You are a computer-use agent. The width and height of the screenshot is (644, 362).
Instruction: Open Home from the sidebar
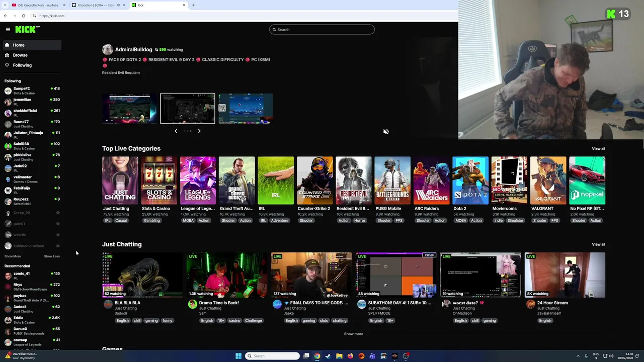[x=31, y=45]
